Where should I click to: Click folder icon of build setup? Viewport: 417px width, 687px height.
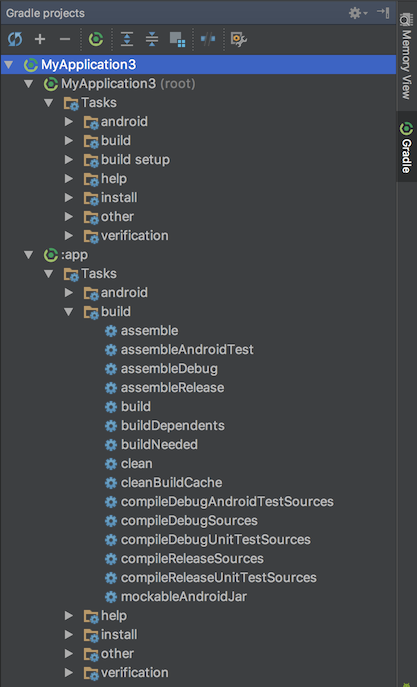click(x=92, y=160)
